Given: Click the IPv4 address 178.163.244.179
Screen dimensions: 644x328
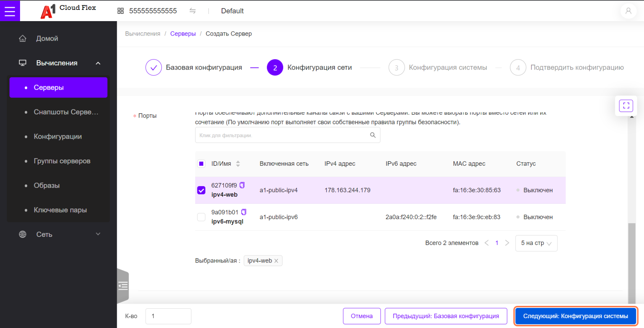Looking at the screenshot, I should tap(347, 190).
